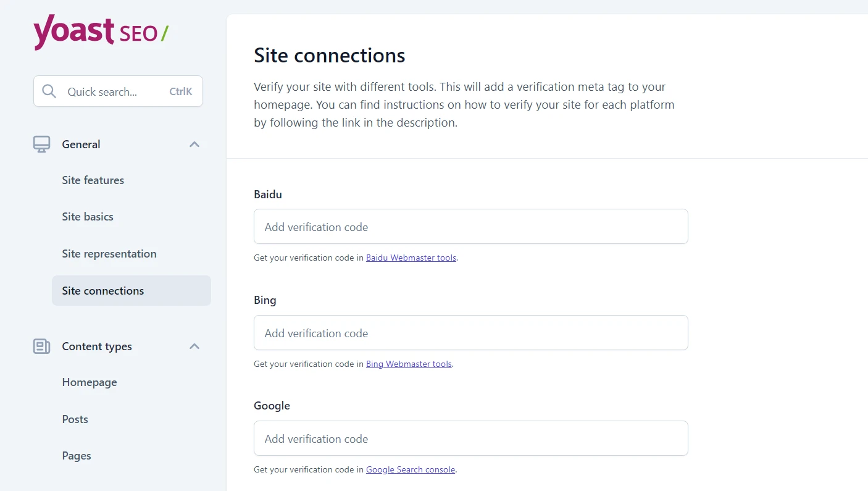This screenshot has height=491, width=868.
Task: Open the Quick search box
Action: (x=118, y=91)
